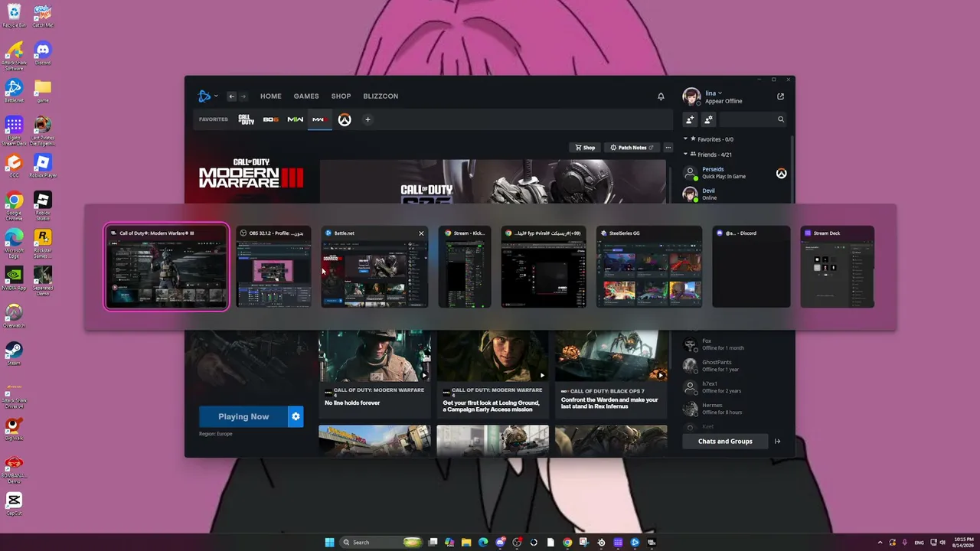Pop out the social panel window
Viewport: 980px width, 551px height.
780,96
